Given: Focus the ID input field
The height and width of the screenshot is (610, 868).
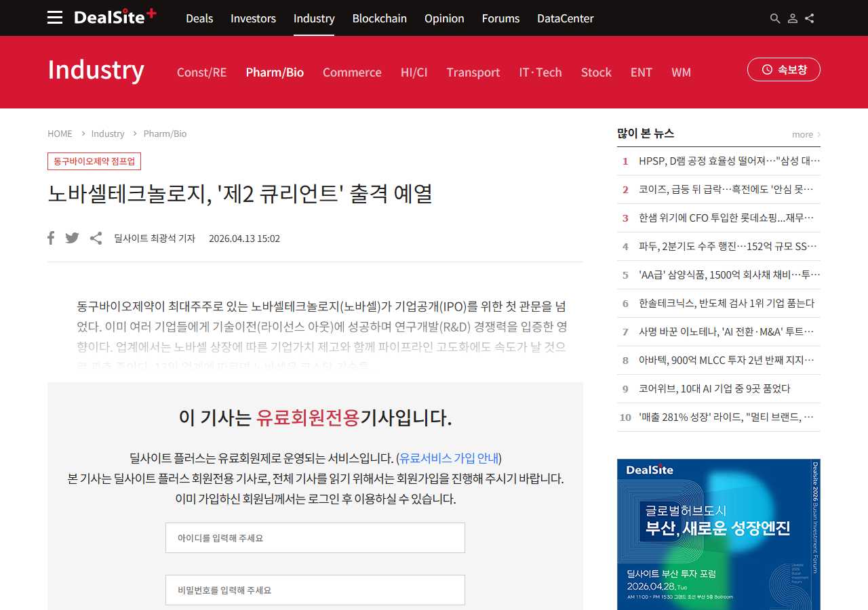Looking at the screenshot, I should pos(315,537).
